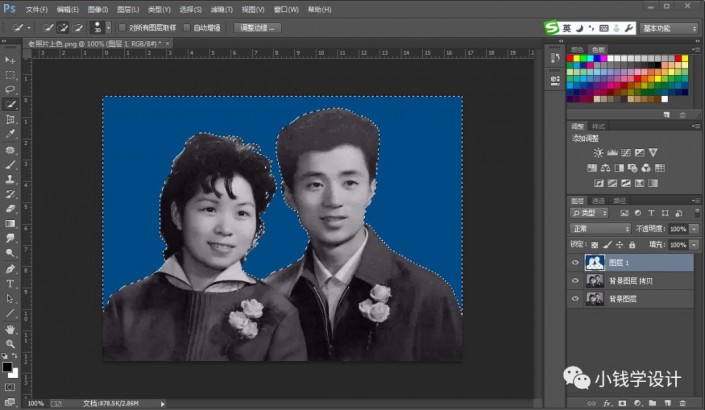Open the 正常 blend mode dropdown
Screen dimensions: 705x410
[x=600, y=229]
